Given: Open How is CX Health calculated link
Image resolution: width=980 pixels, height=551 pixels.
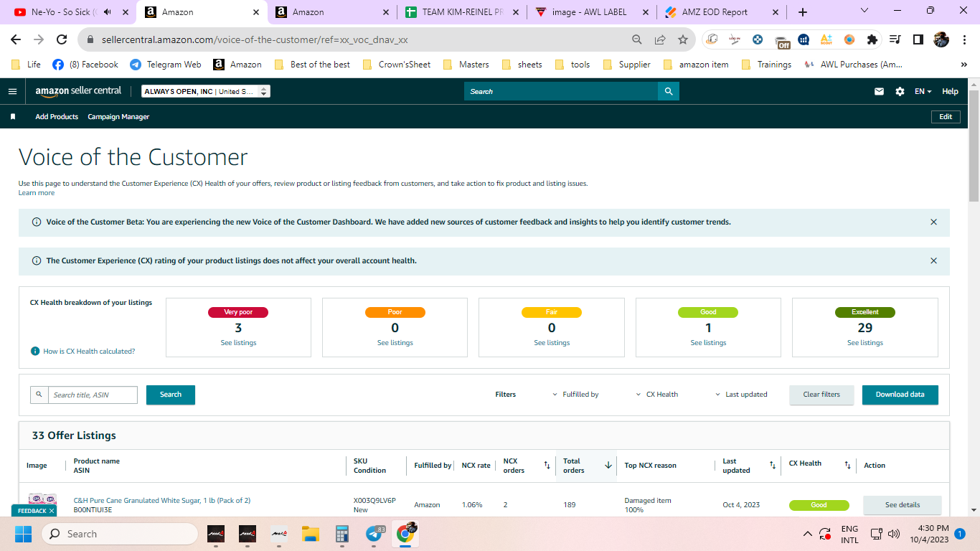Looking at the screenshot, I should click(x=89, y=352).
